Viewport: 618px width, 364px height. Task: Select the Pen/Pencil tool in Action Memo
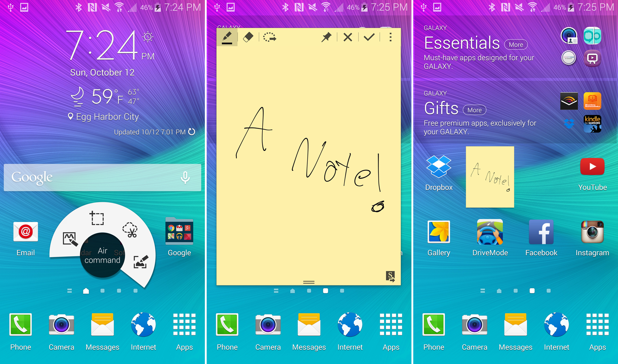[227, 39]
